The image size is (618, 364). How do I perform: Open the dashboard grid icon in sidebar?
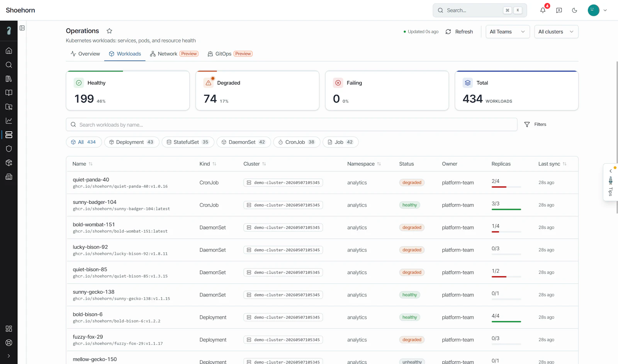pyautogui.click(x=9, y=328)
